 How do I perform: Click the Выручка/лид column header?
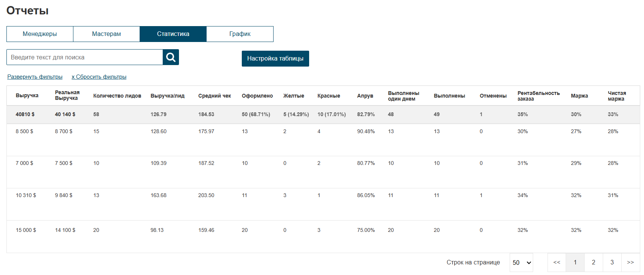(168, 96)
